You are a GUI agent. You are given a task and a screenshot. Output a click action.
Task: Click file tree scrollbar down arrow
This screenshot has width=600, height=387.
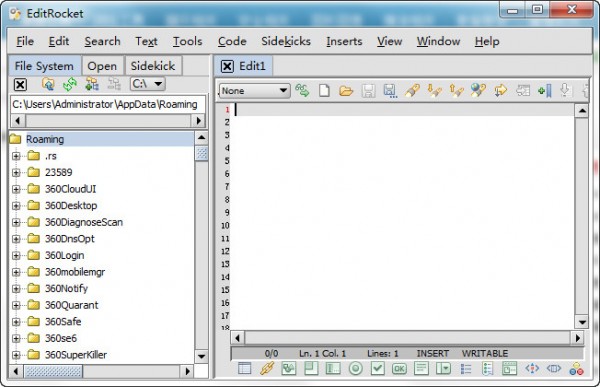point(201,356)
